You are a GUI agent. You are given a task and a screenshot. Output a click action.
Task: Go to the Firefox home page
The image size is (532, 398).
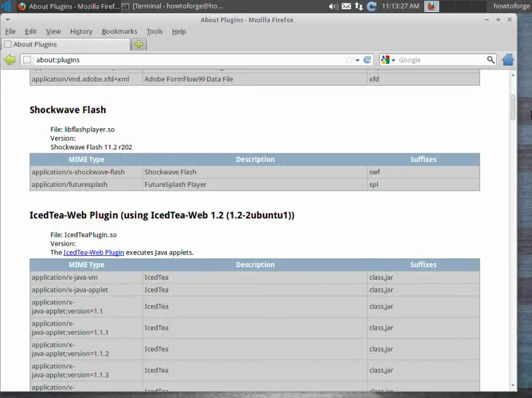pyautogui.click(x=508, y=60)
